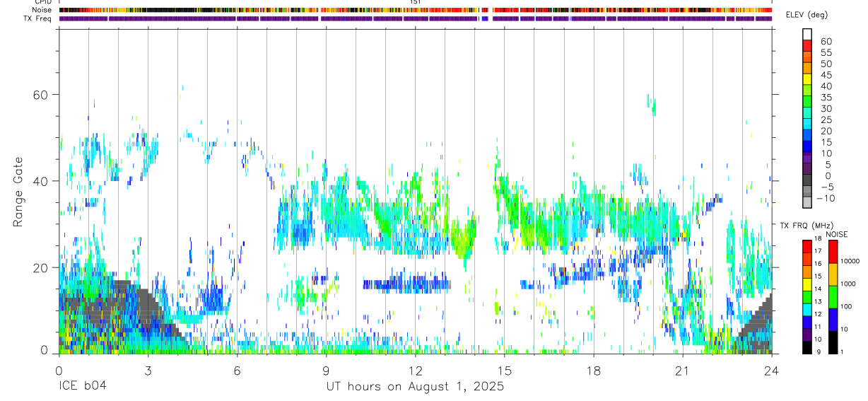Select the 35 label on elevation colorbar
868x401 pixels.
(826, 98)
